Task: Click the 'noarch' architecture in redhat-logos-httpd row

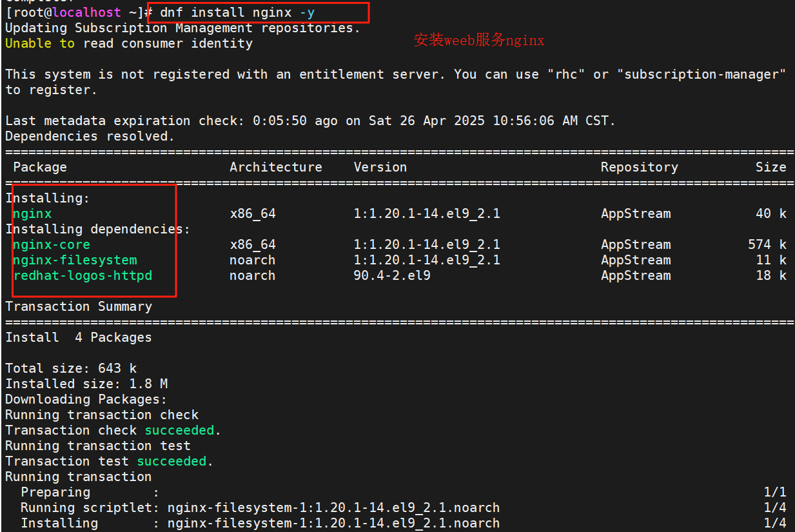Action: pos(253,275)
